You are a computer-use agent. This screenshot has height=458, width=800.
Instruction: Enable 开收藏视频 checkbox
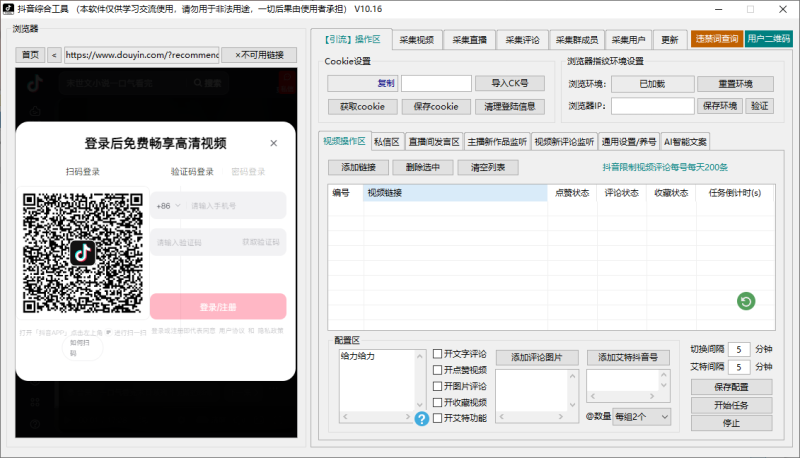pos(437,402)
